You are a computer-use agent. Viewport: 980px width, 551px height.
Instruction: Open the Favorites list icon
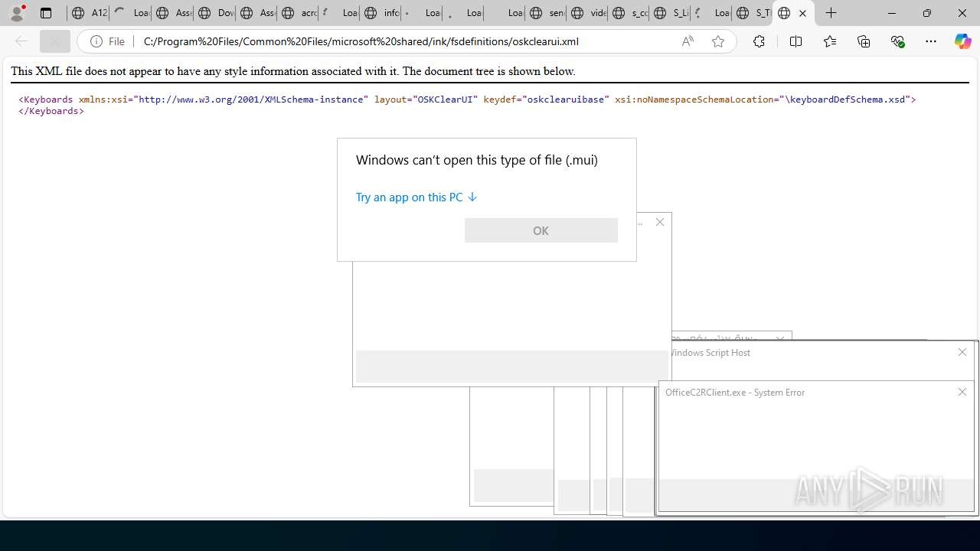pyautogui.click(x=830, y=41)
